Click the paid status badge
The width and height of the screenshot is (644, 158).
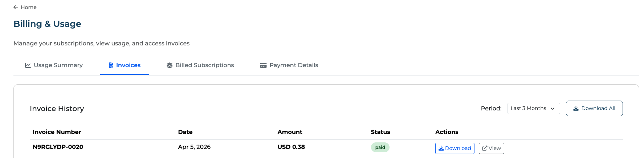(380, 147)
